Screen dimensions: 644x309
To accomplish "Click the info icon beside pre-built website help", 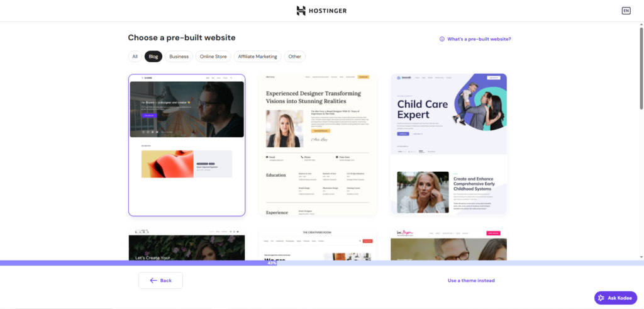I will click(x=442, y=39).
